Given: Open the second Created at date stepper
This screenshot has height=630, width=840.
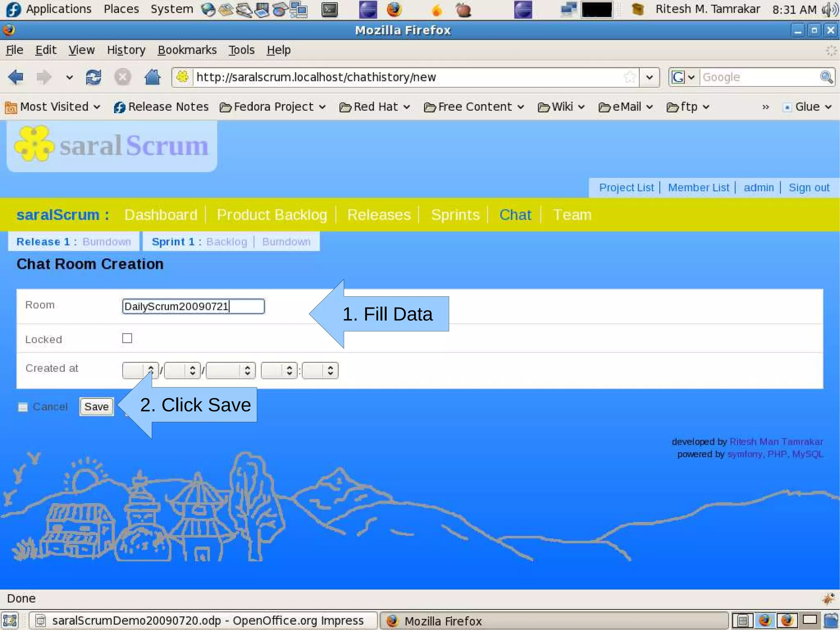Looking at the screenshot, I should (x=182, y=371).
